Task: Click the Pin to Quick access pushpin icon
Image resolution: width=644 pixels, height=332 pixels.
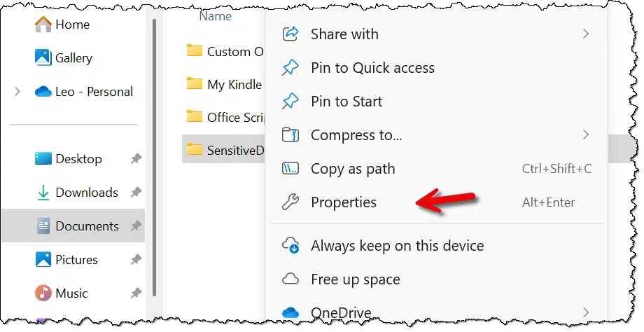Action: [x=290, y=67]
